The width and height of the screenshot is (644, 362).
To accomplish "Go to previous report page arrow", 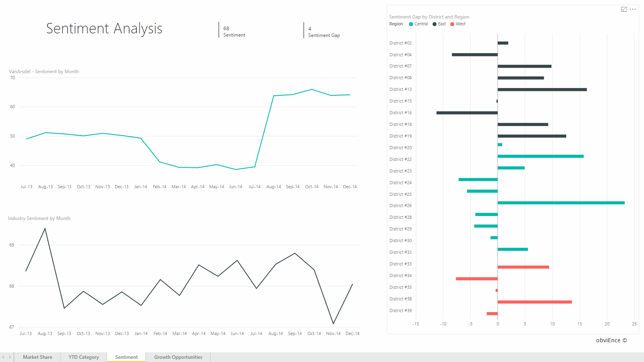I will click(4, 357).
